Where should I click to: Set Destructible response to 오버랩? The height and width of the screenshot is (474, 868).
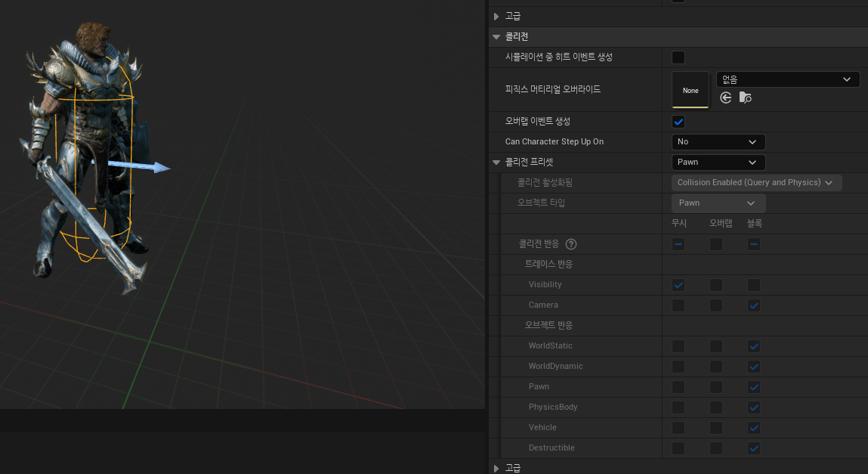pyautogui.click(x=715, y=448)
